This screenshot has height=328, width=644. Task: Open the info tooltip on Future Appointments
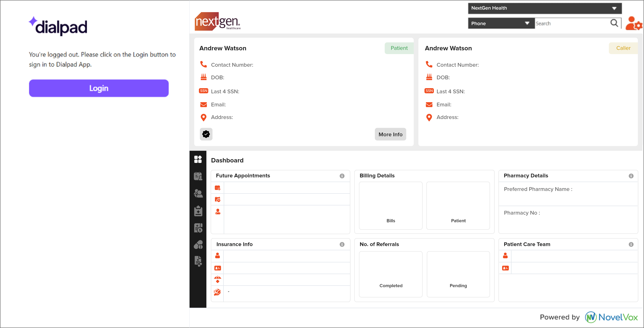(342, 176)
